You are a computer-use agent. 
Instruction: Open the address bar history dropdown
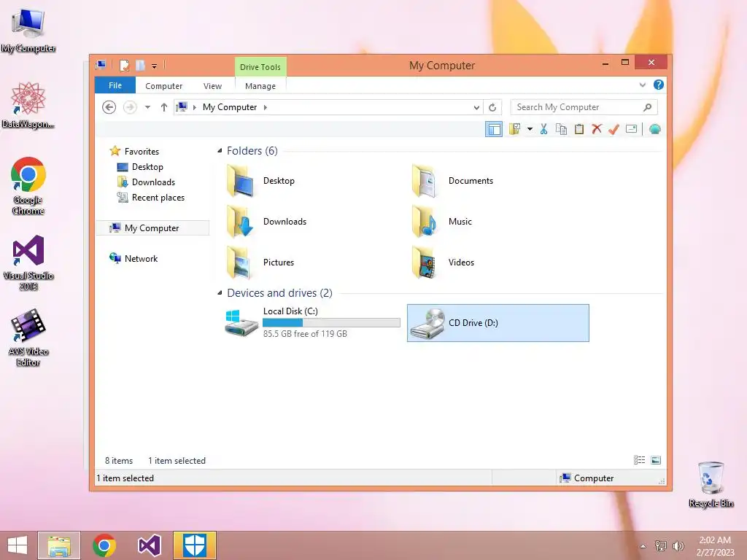(x=476, y=108)
